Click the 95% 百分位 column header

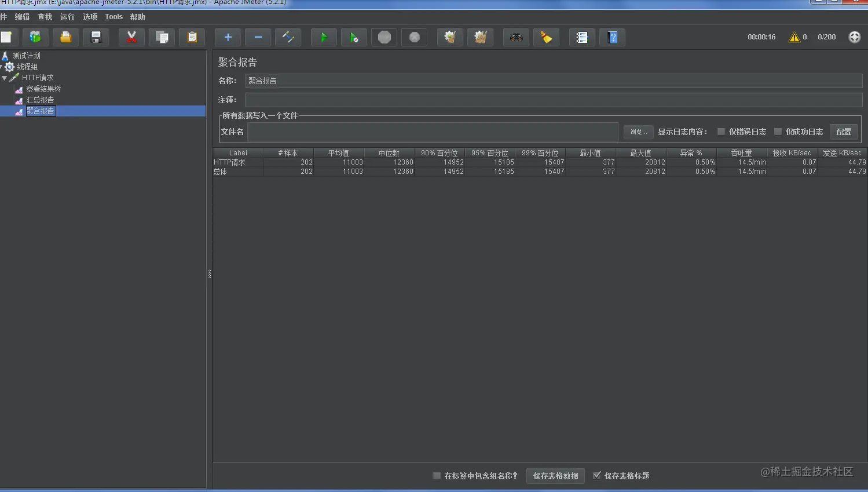pyautogui.click(x=489, y=153)
